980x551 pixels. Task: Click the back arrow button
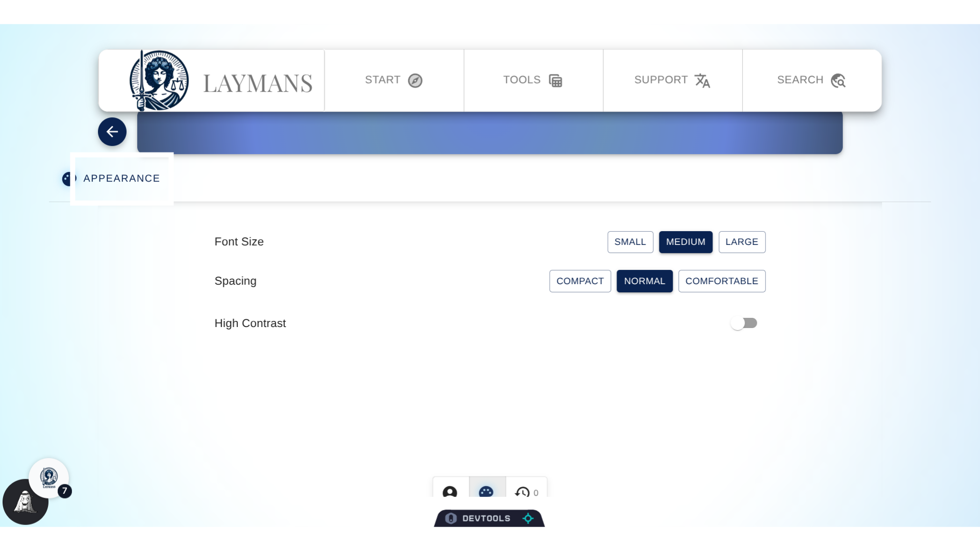tap(112, 132)
